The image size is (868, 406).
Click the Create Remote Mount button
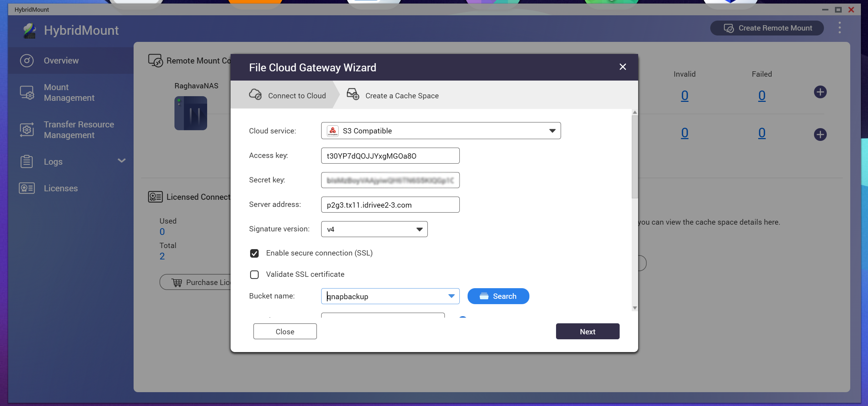(767, 28)
